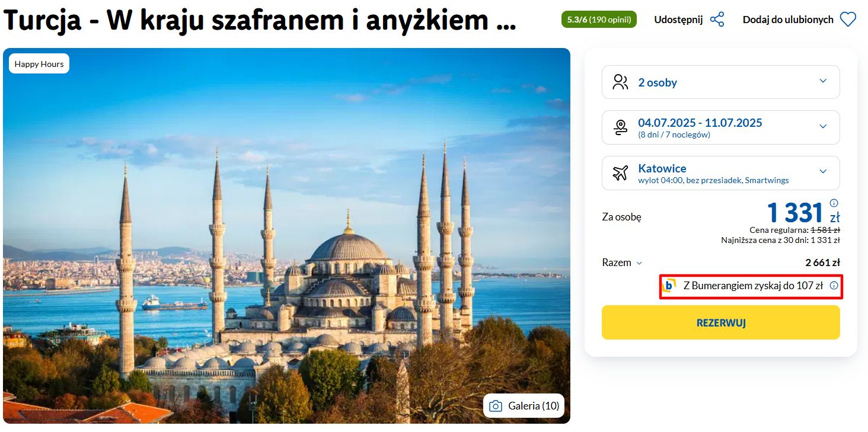868x432 pixels.
Task: Click the heart icon to add favorites
Action: 848,20
